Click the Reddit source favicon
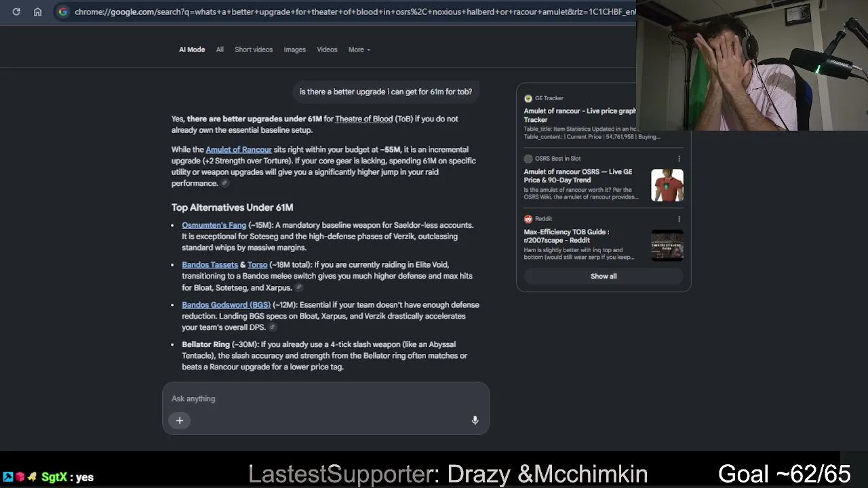 [528, 219]
